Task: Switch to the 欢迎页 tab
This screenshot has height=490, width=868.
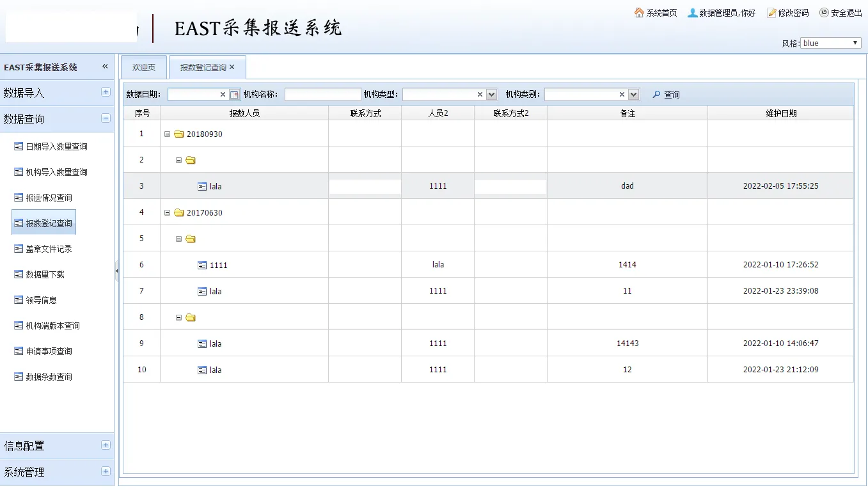Action: (x=144, y=67)
